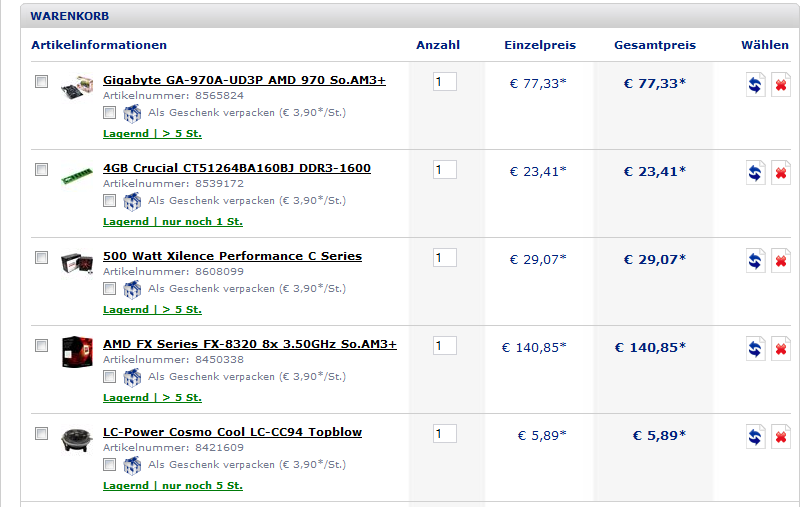The height and width of the screenshot is (507, 807).
Task: Open LC-Power Cosmo Cool LC-CC94 Topblow link
Action: click(x=232, y=432)
